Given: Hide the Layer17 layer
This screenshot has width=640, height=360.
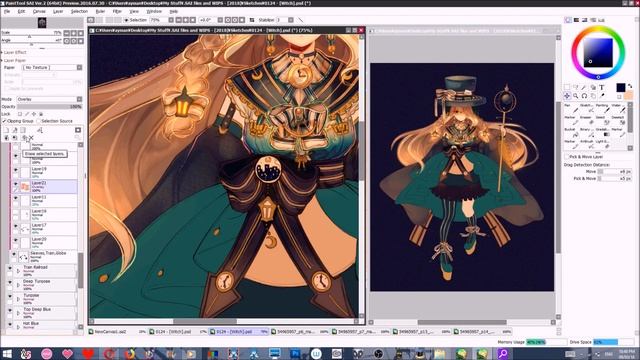Looking at the screenshot, I should pos(16,226).
